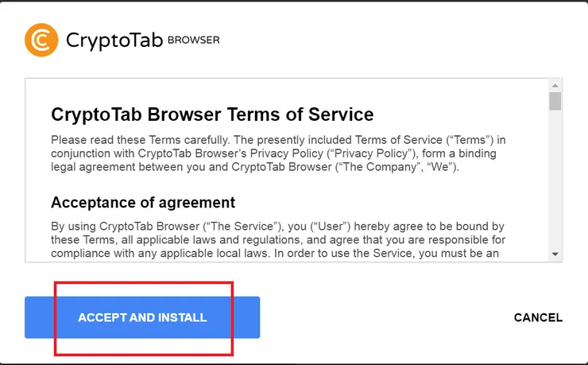The height and width of the screenshot is (365, 588).
Task: Click the terms scrollbar thumb
Action: (555, 101)
